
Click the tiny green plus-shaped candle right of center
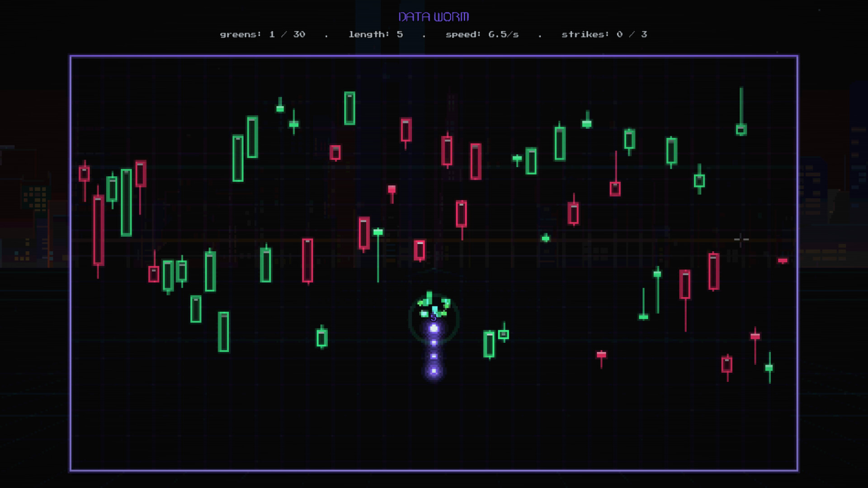(x=546, y=238)
